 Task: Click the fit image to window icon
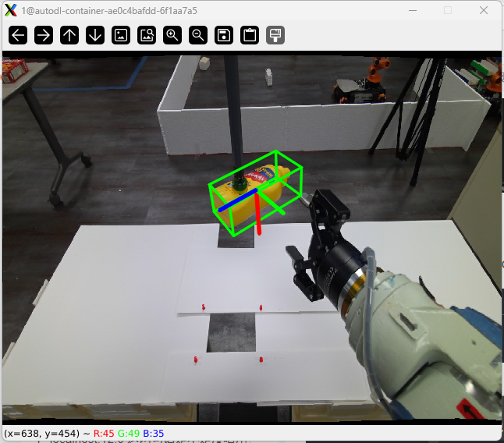(x=147, y=35)
